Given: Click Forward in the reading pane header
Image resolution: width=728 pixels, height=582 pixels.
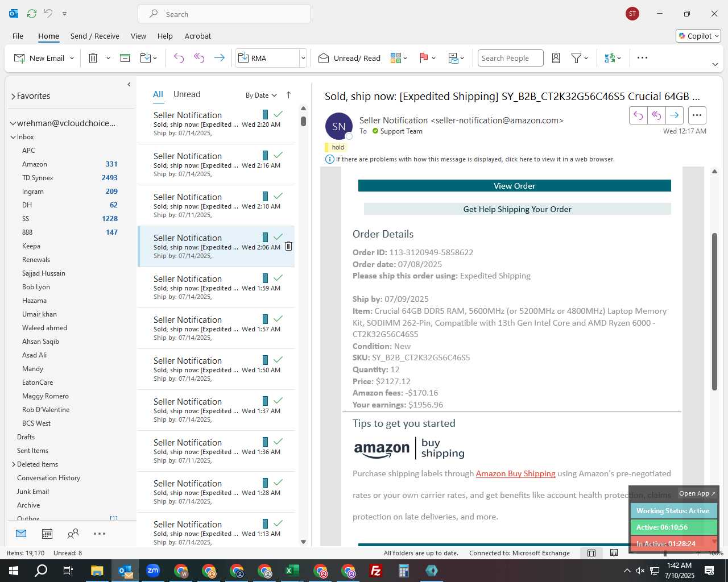Looking at the screenshot, I should point(675,115).
